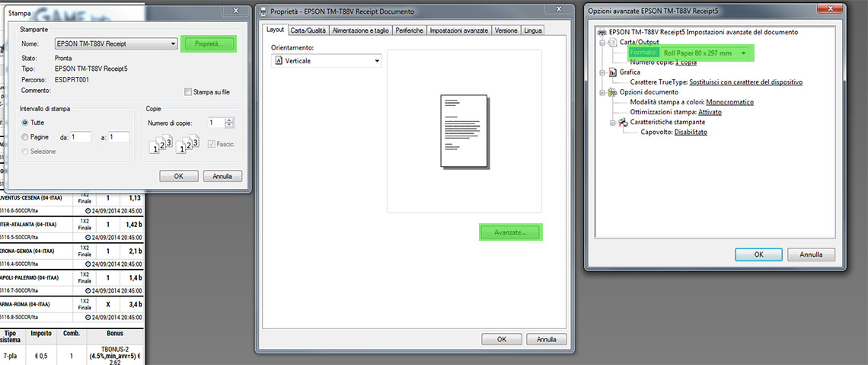Confirm the Proprietà dialog with OK
This screenshot has width=868, height=365.
pos(502,339)
